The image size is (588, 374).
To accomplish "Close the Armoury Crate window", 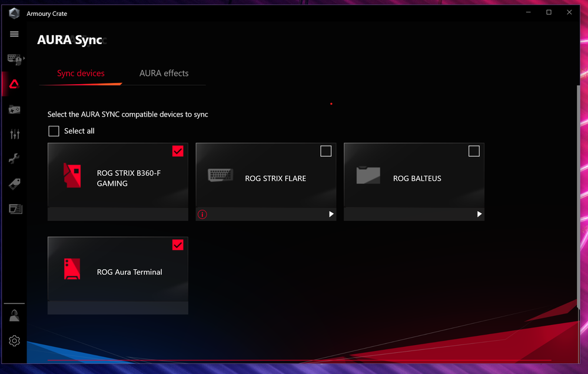I will click(569, 12).
